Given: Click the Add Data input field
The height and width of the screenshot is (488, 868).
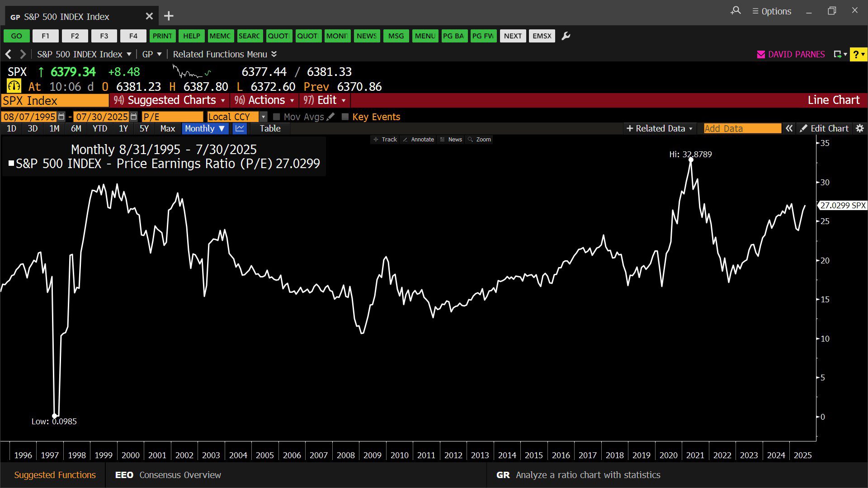Looking at the screenshot, I should coord(742,128).
